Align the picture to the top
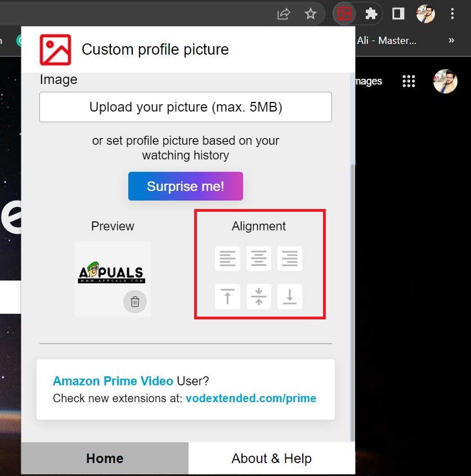This screenshot has height=476, width=471. click(227, 297)
